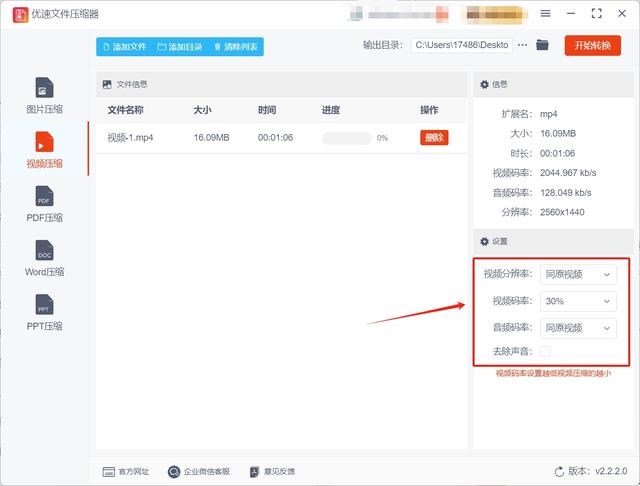Screen dimensions: 640x486
Task: Open the 官方网址 official website link
Action: [125, 472]
